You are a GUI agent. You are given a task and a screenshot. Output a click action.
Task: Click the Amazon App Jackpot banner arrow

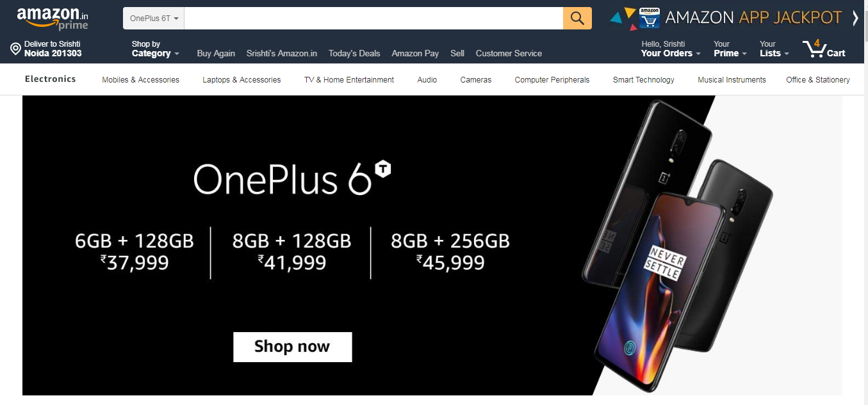click(855, 18)
